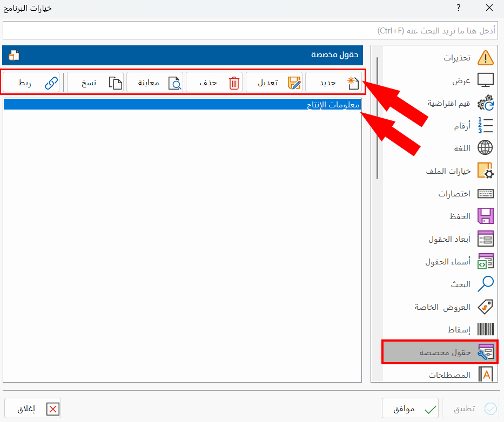The image size is (504, 422).
Task: Link the custom field with ربط
Action: coord(31,82)
